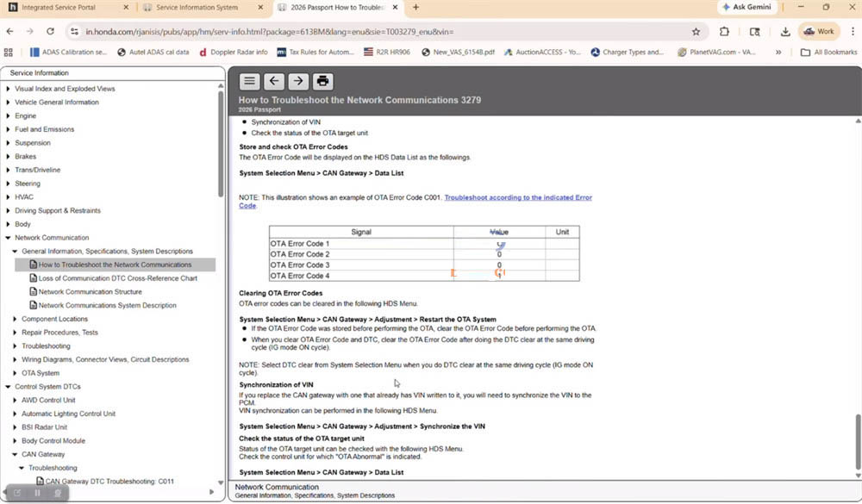Close the Service Information System tab

260,7
